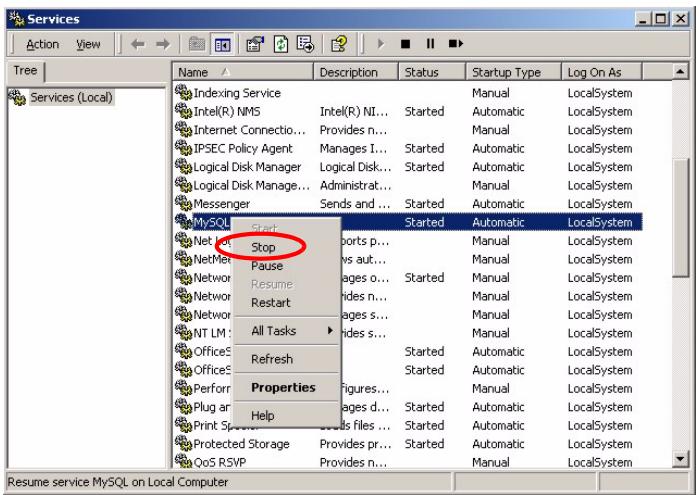Select Services (Local) tree node
Screen dimensions: 699x495
(71, 97)
